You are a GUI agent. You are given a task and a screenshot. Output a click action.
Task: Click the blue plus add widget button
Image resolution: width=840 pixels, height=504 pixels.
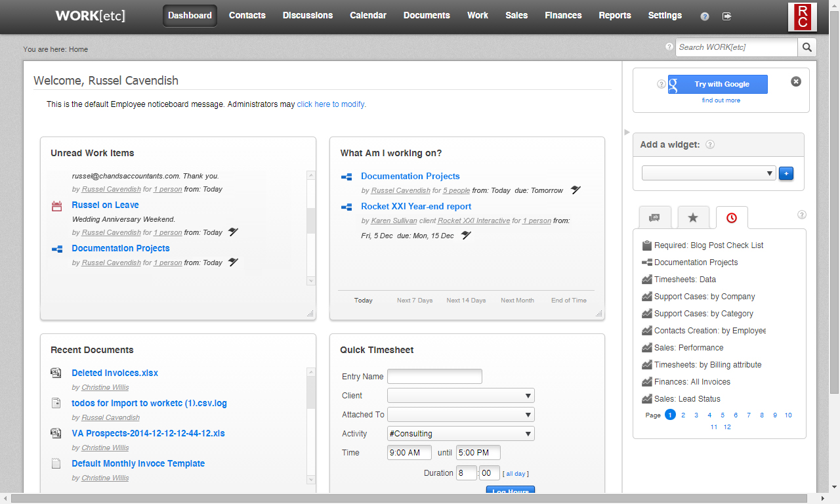pyautogui.click(x=786, y=174)
